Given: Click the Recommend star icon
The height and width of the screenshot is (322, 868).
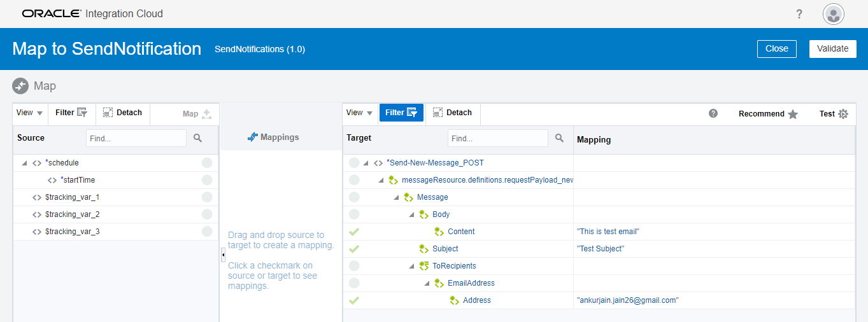Looking at the screenshot, I should pyautogui.click(x=793, y=114).
